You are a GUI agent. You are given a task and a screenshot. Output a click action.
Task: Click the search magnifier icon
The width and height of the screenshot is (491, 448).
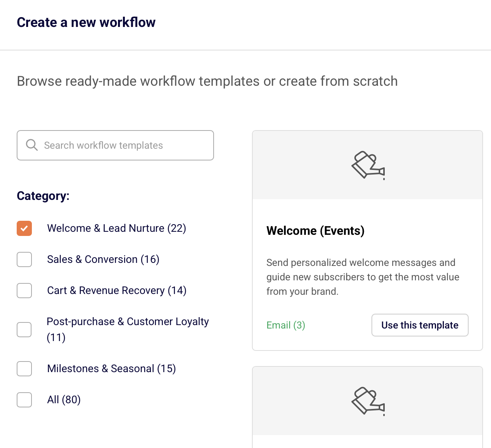tap(32, 145)
